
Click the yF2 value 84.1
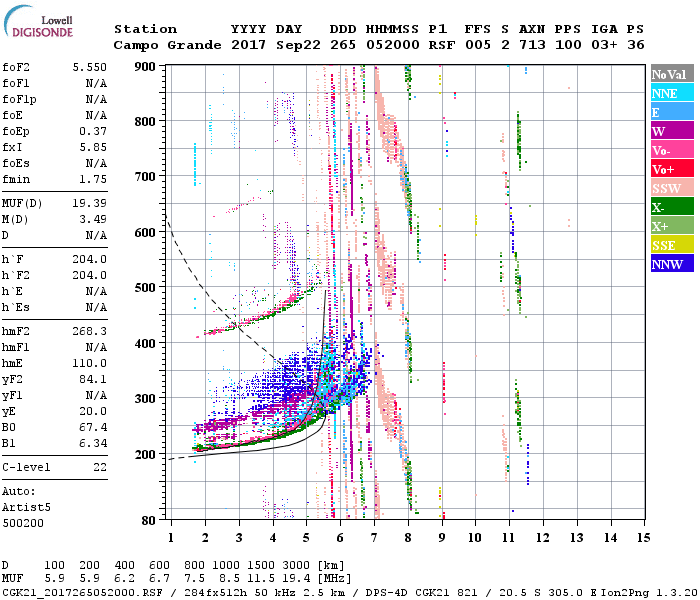pyautogui.click(x=93, y=379)
